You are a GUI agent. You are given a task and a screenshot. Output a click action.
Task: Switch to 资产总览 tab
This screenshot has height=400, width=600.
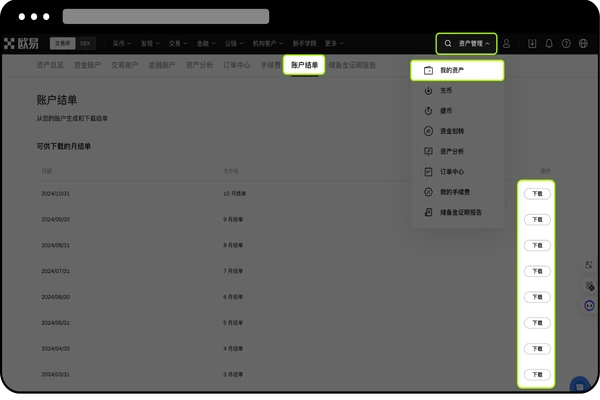coord(50,65)
